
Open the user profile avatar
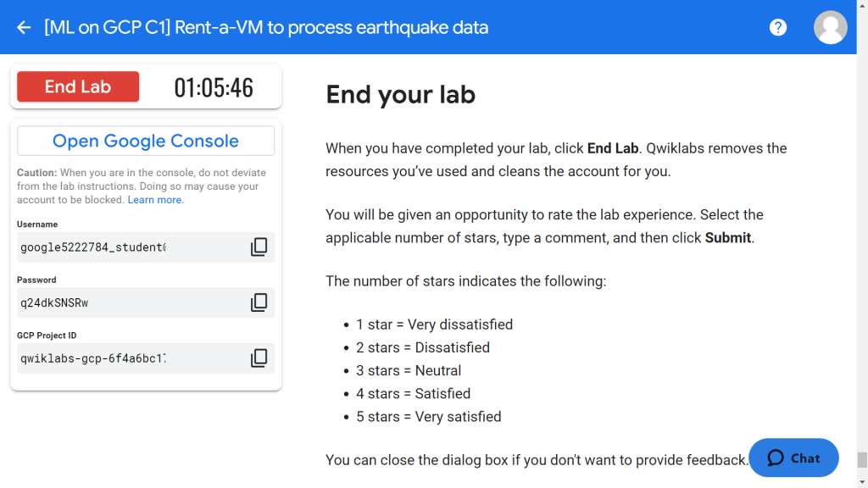point(830,27)
